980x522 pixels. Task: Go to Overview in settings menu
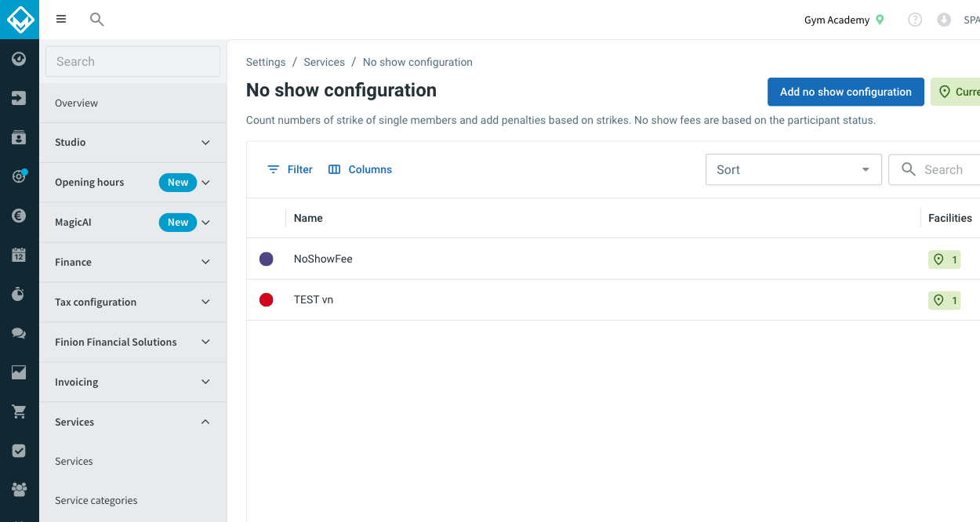[77, 103]
